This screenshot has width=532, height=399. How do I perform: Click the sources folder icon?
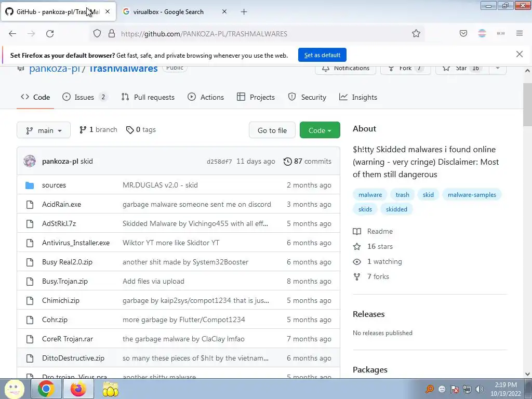(x=30, y=185)
